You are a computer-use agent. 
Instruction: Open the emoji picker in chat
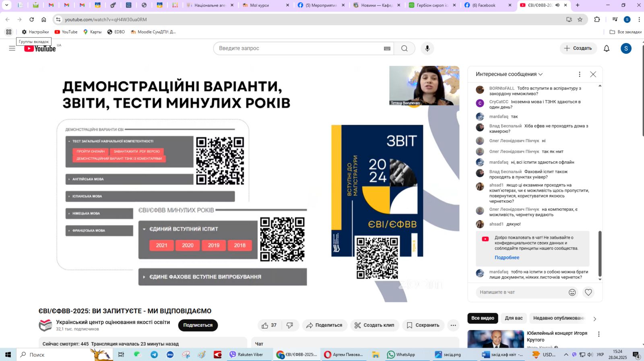pyautogui.click(x=572, y=293)
